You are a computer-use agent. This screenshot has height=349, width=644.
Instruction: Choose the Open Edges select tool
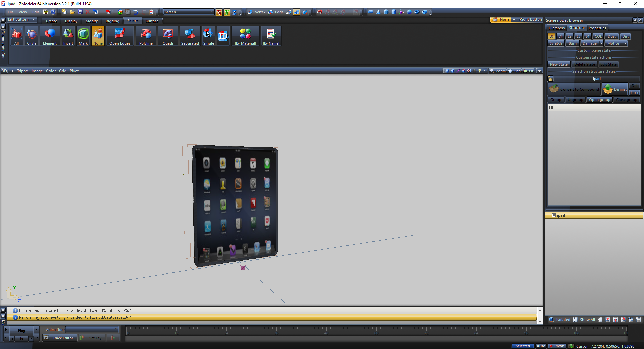(120, 36)
